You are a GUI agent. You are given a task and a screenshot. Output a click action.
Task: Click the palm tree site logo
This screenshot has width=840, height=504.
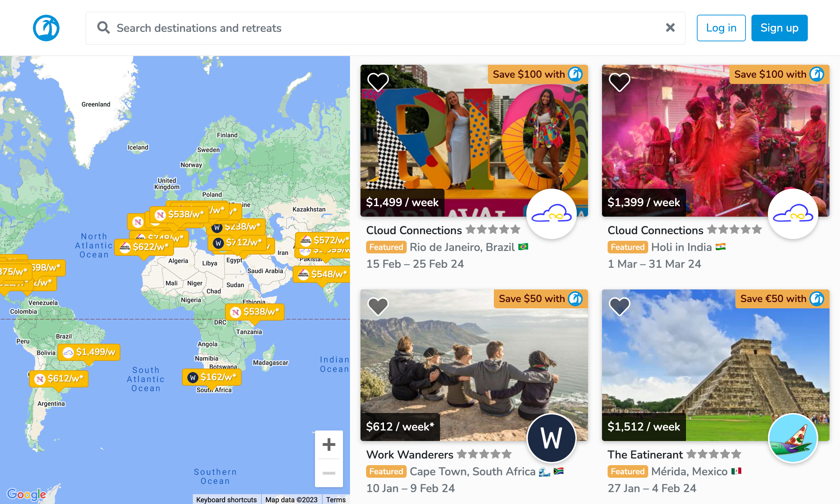[x=46, y=28]
